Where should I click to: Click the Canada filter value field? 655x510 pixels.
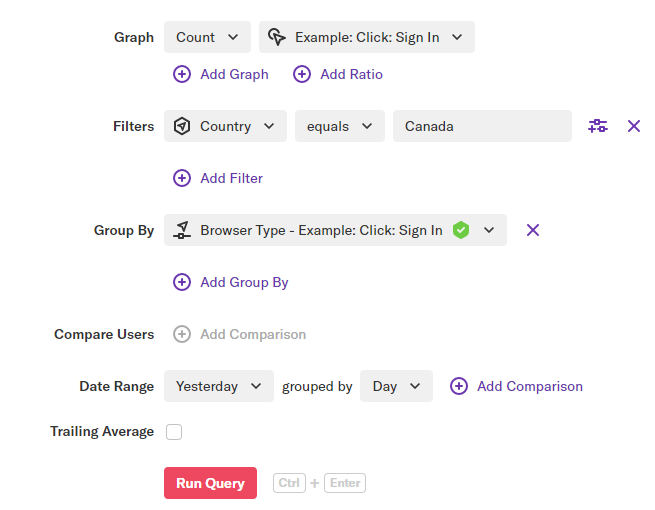tap(482, 126)
